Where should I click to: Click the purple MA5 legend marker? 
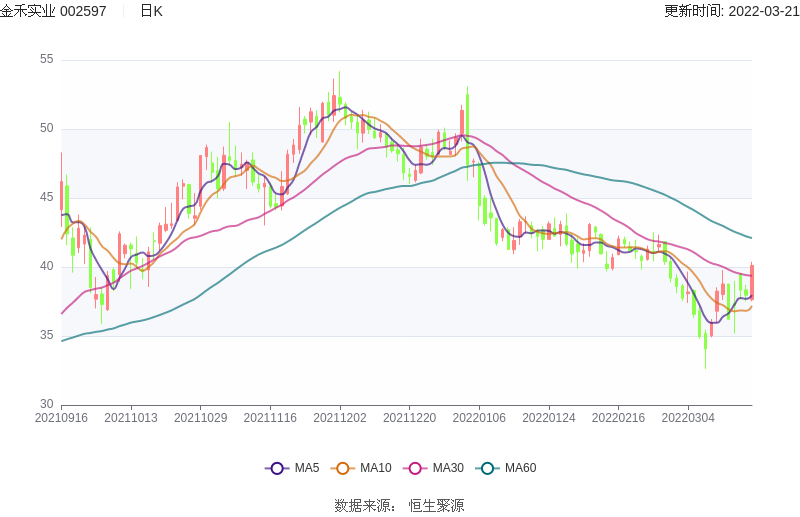click(277, 468)
